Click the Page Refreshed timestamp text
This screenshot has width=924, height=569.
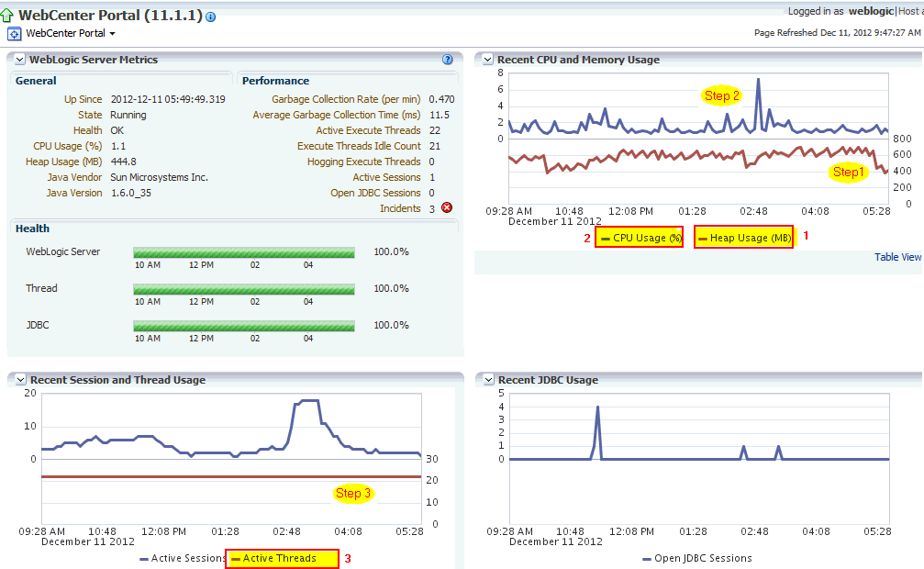point(838,32)
